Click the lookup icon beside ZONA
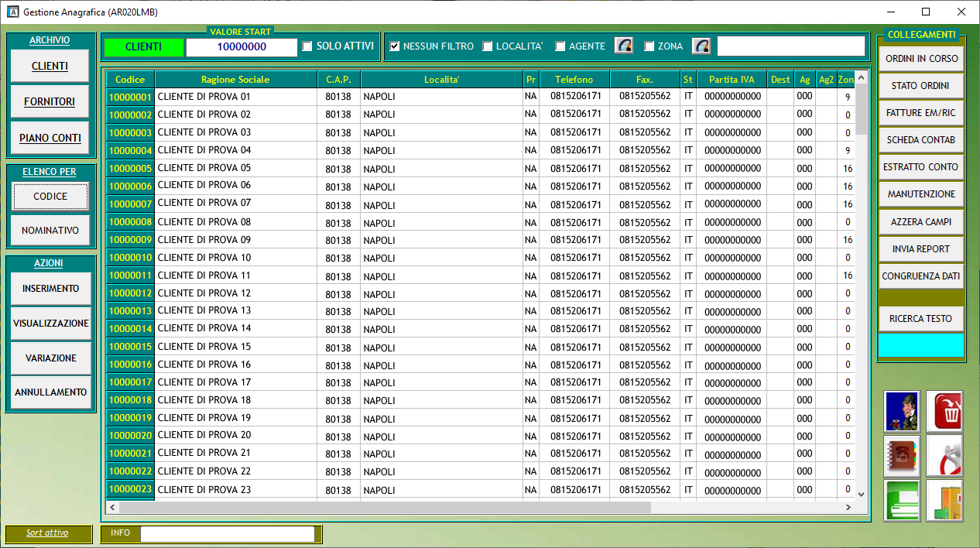980x548 pixels. [x=701, y=46]
